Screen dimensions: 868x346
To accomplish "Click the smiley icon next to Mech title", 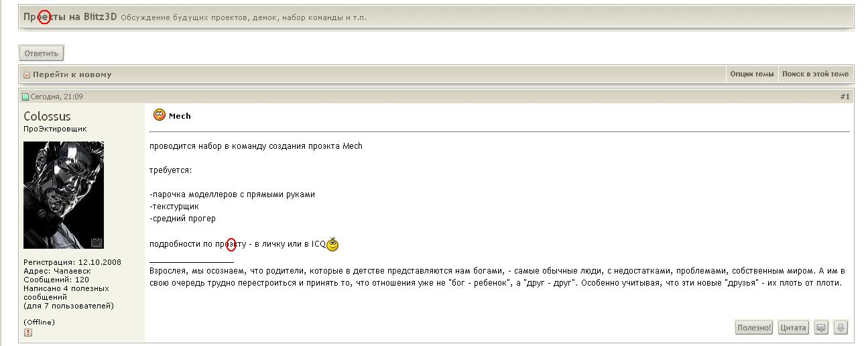I will click(160, 115).
